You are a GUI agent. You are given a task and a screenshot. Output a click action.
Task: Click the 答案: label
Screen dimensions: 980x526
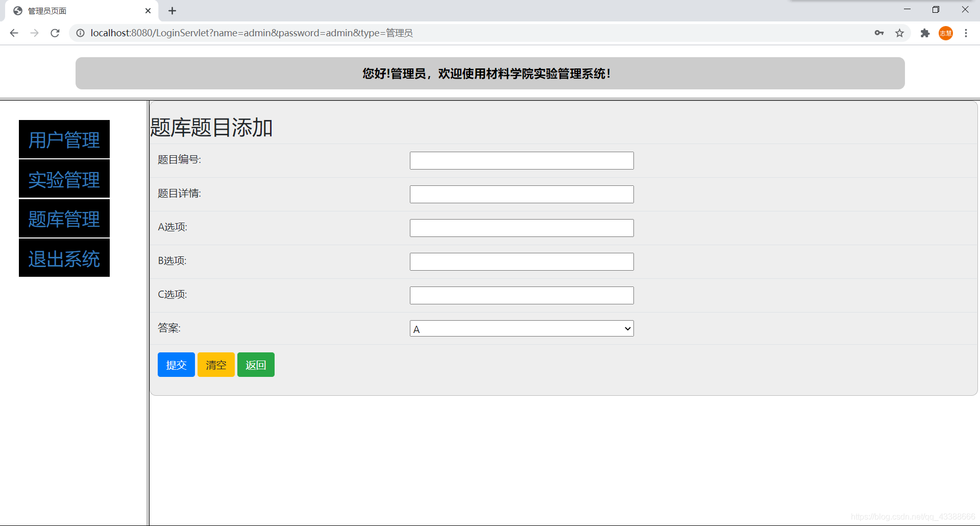tap(169, 328)
